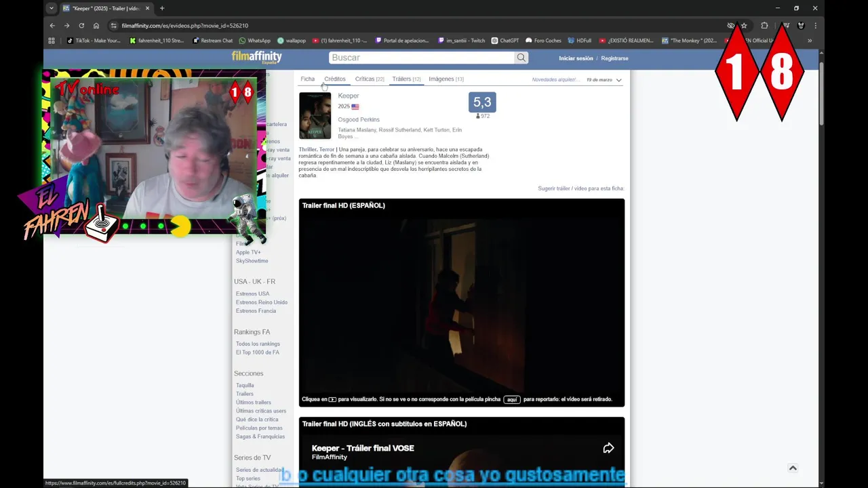
Task: Open the browser extensions puzzle icon
Action: [x=764, y=26]
